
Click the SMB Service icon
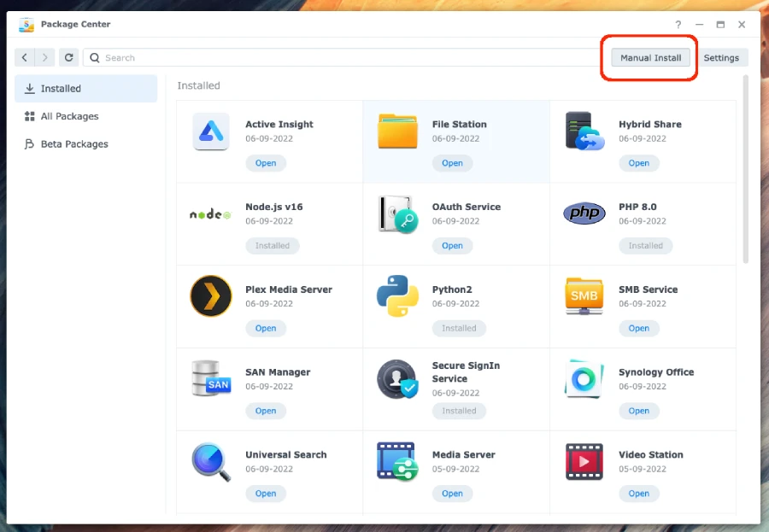point(584,296)
